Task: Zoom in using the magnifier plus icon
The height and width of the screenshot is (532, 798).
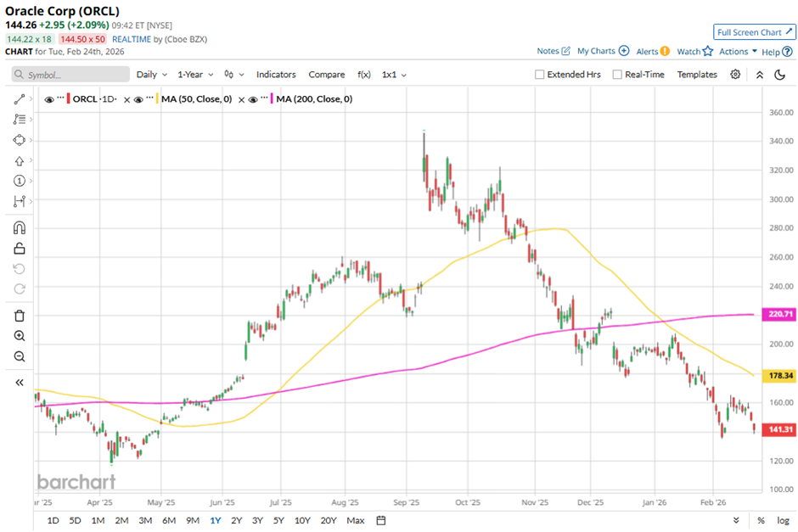Action: point(19,336)
